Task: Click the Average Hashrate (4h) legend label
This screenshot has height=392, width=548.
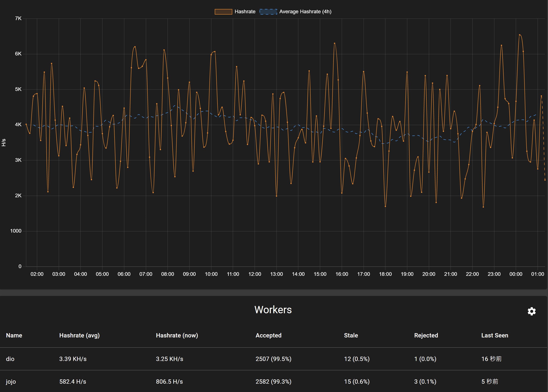Action: (305, 12)
